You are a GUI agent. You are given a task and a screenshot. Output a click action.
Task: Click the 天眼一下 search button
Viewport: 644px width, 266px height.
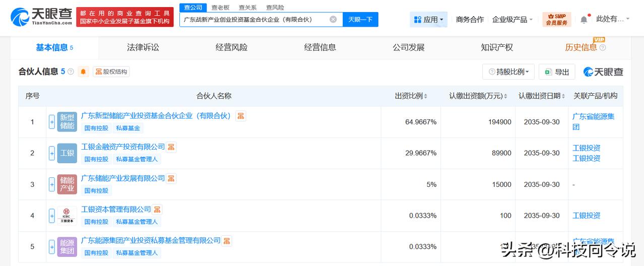[x=361, y=20]
